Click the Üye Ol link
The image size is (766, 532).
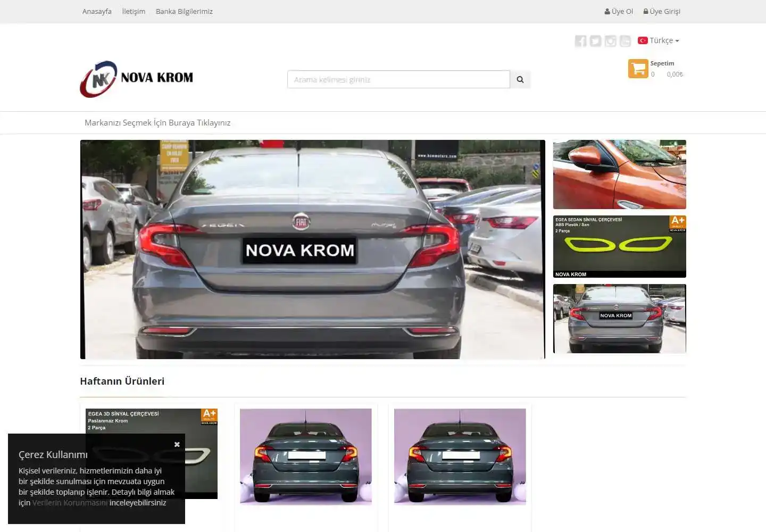(619, 11)
